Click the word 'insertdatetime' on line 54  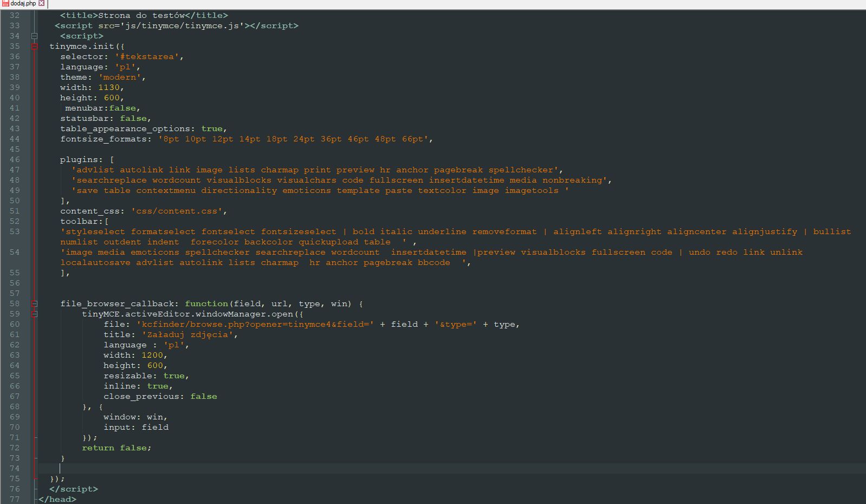pyautogui.click(x=429, y=253)
